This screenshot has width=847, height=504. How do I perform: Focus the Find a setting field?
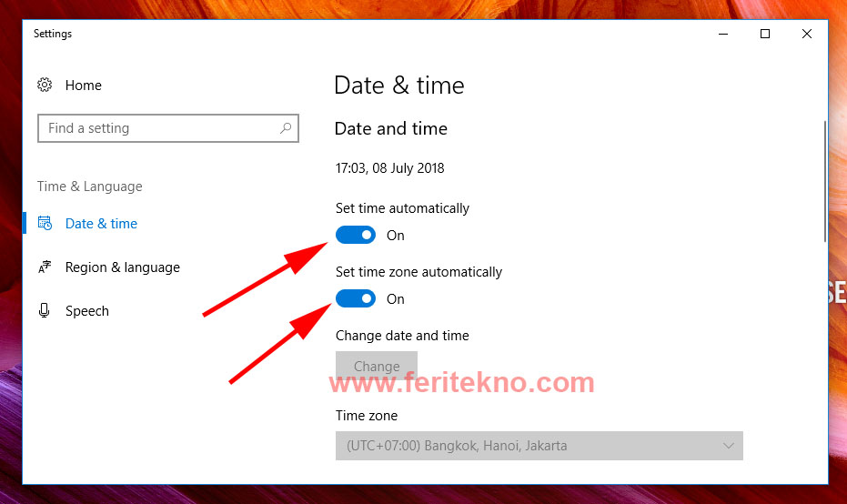[x=168, y=128]
